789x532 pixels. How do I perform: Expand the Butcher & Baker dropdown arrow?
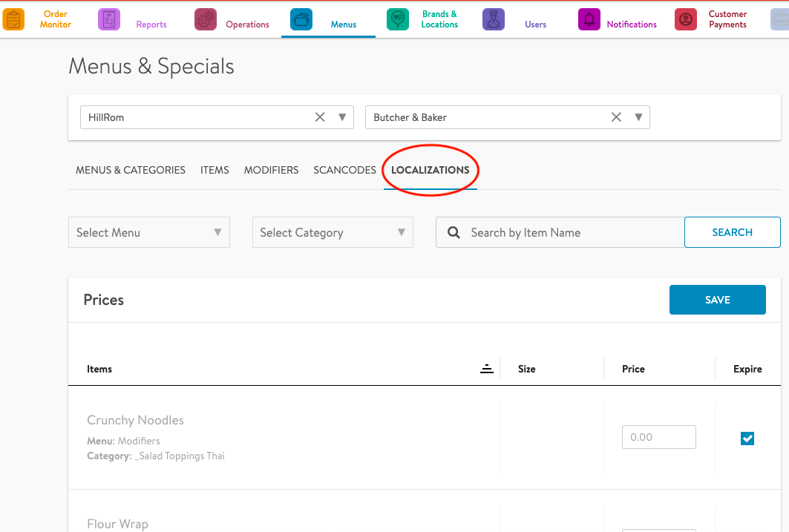coord(638,117)
